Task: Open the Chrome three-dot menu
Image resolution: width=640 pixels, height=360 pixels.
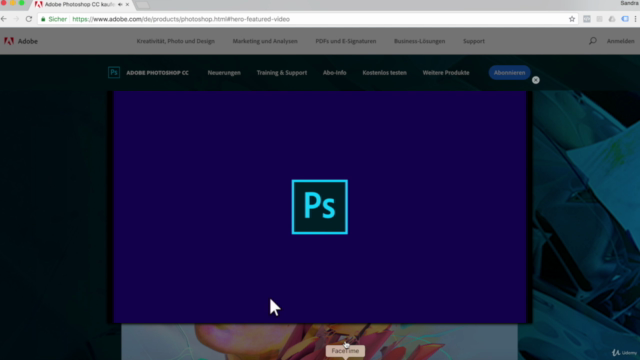Action: 636,19
